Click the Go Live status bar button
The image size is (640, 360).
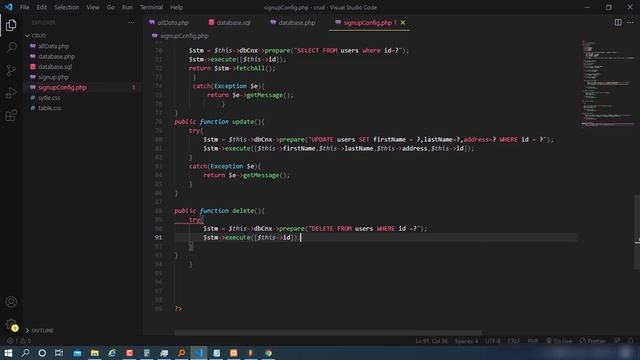559,341
